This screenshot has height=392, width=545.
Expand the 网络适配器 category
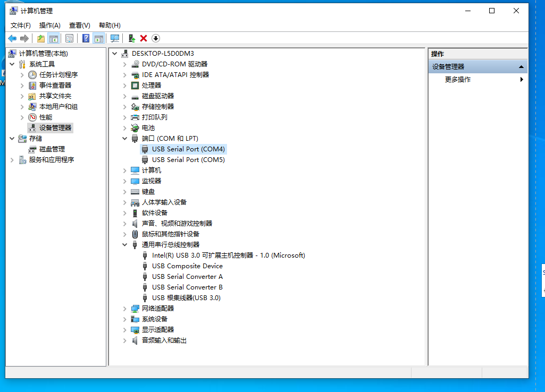(x=125, y=309)
